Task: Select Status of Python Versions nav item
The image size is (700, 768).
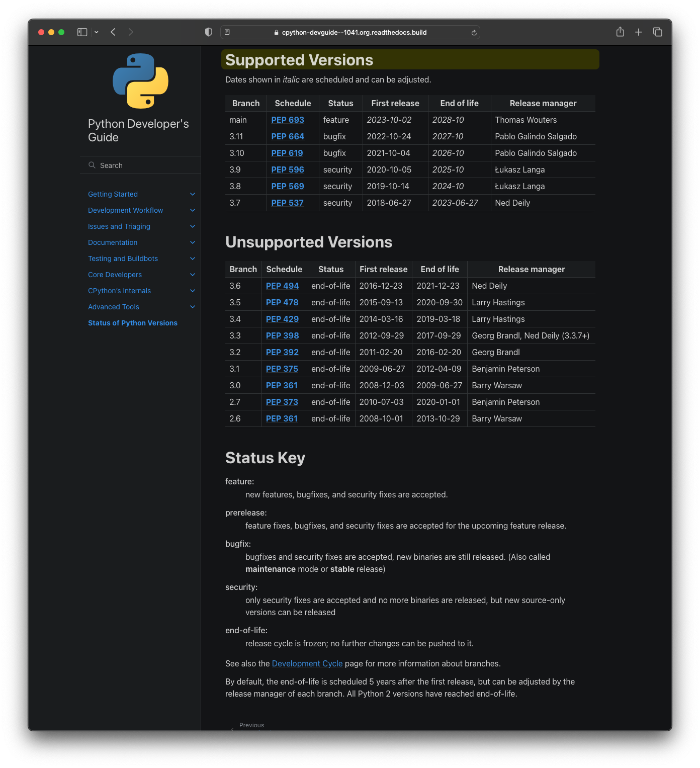Action: coord(133,323)
